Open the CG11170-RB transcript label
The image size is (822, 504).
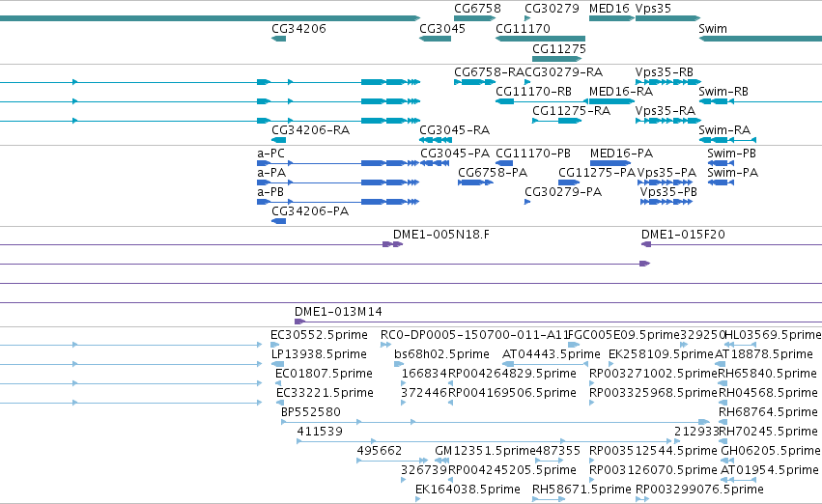tap(533, 92)
